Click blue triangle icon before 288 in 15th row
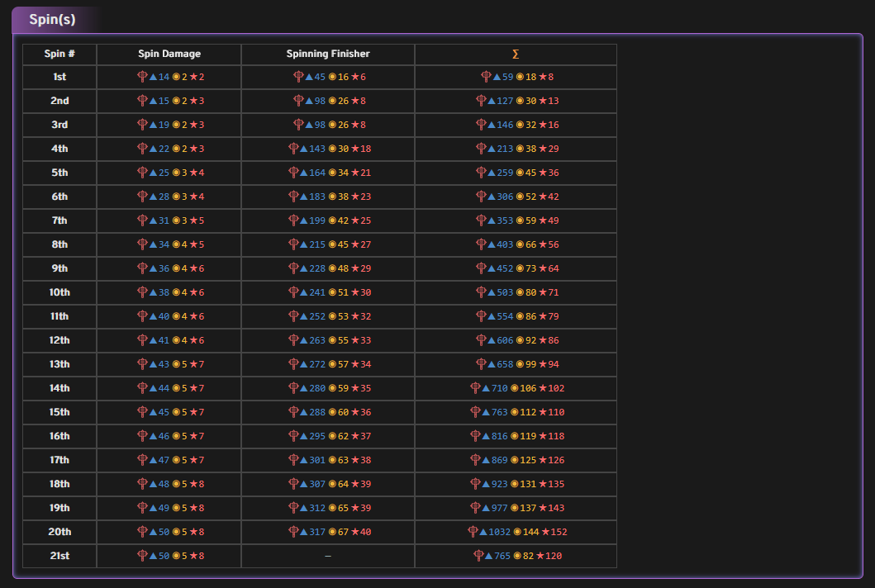875x588 pixels. click(x=303, y=413)
